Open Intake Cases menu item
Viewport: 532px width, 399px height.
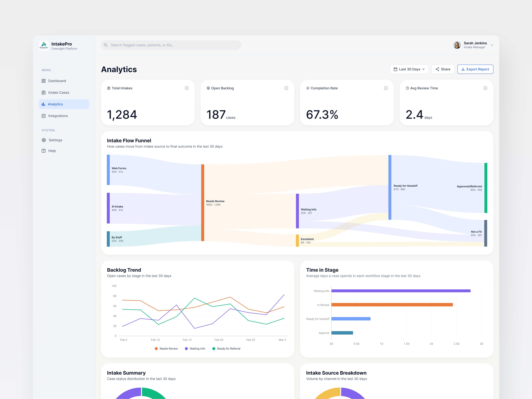click(x=64, y=93)
